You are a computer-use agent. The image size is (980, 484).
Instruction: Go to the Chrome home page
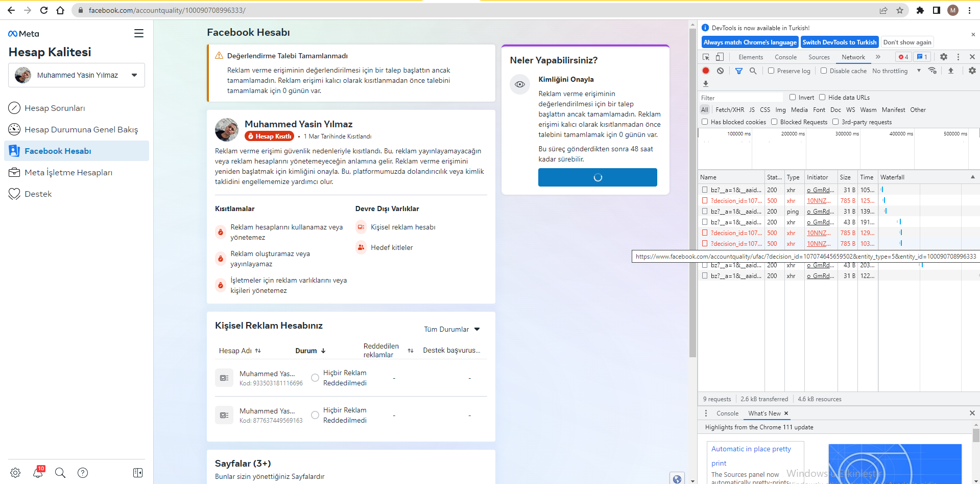[x=60, y=10]
